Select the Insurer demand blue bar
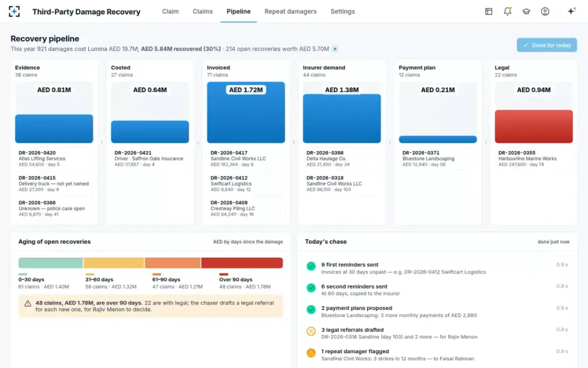This screenshot has width=588, height=368. click(x=342, y=119)
